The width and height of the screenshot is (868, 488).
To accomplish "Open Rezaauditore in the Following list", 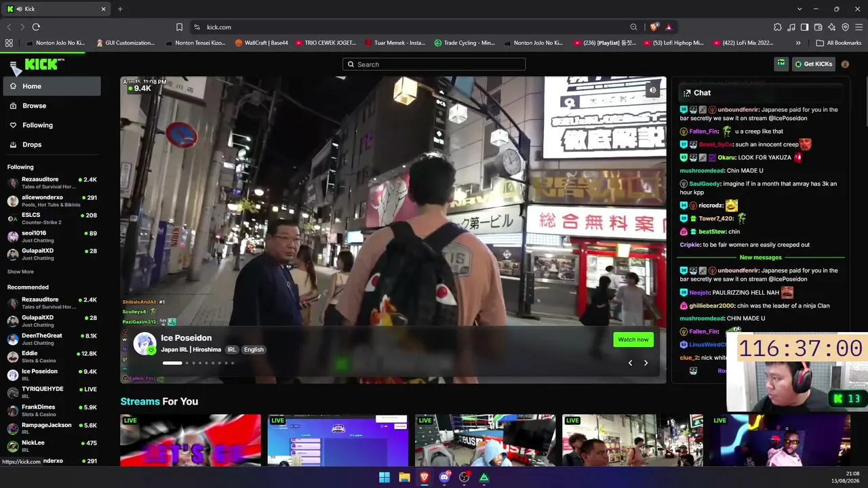I will [x=52, y=183].
